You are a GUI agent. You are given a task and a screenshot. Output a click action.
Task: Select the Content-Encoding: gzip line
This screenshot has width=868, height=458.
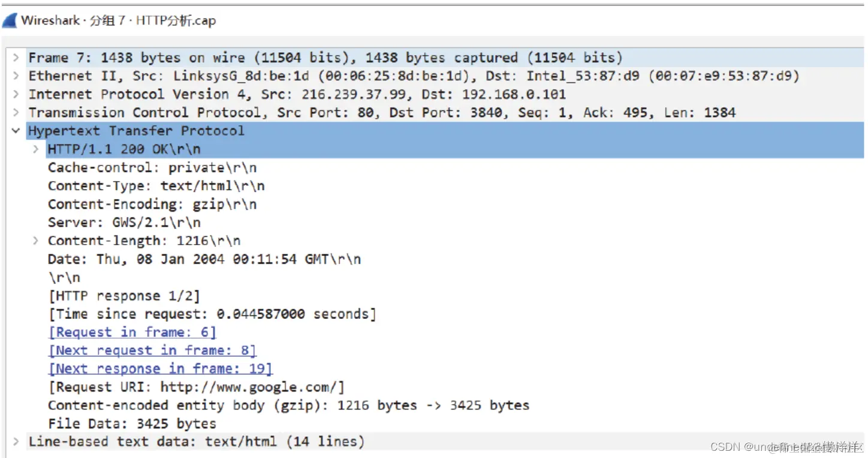click(152, 204)
